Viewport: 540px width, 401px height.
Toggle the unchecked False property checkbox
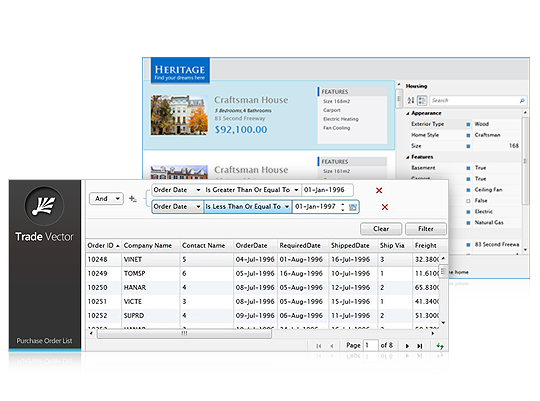[468, 201]
